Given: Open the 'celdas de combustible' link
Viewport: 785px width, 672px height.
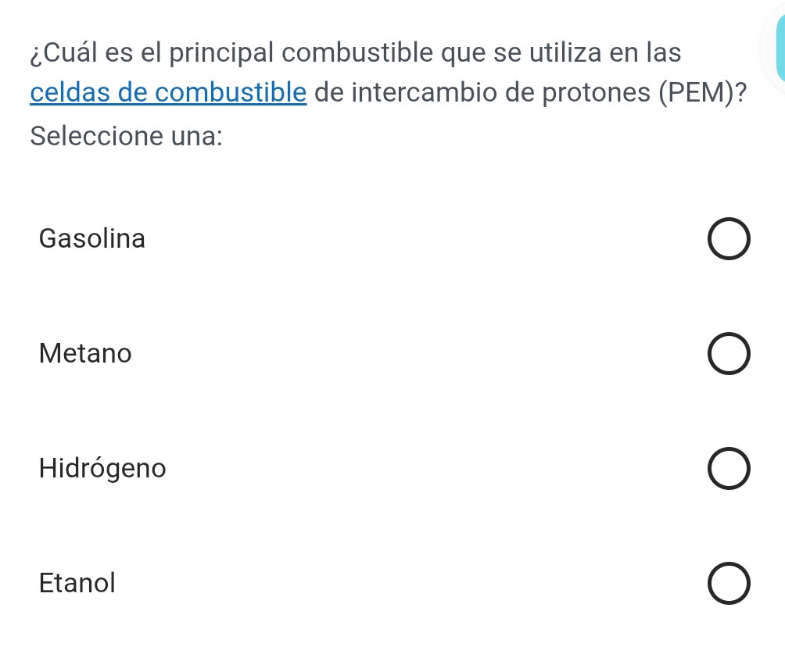Looking at the screenshot, I should pos(168,93).
